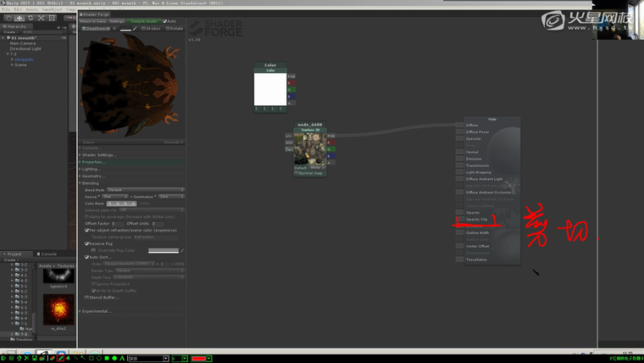This screenshot has width=644, height=363.
Task: Click the white Color node swatch
Action: pyautogui.click(x=270, y=90)
